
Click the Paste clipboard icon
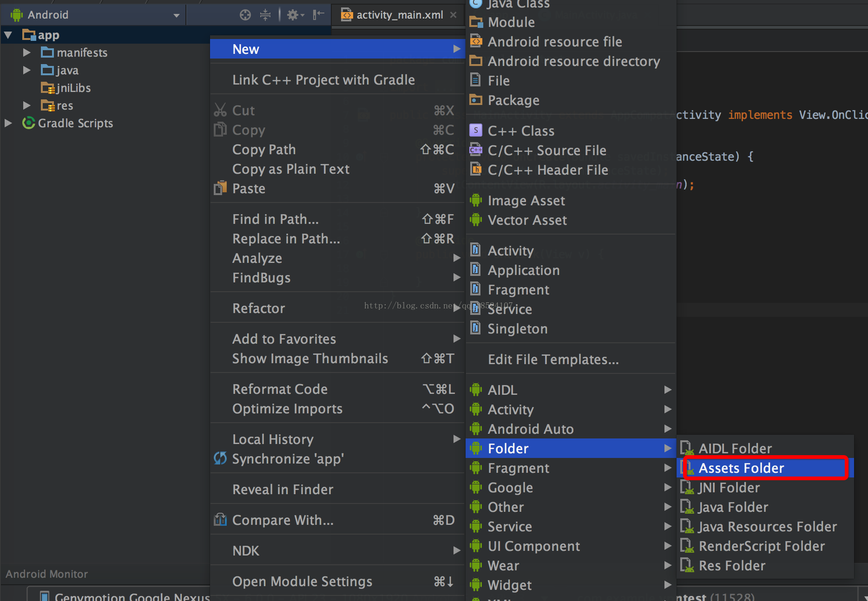pos(220,188)
